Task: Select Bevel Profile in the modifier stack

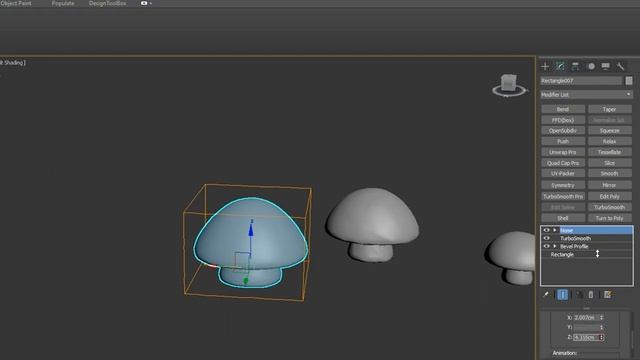Action: pyautogui.click(x=574, y=247)
